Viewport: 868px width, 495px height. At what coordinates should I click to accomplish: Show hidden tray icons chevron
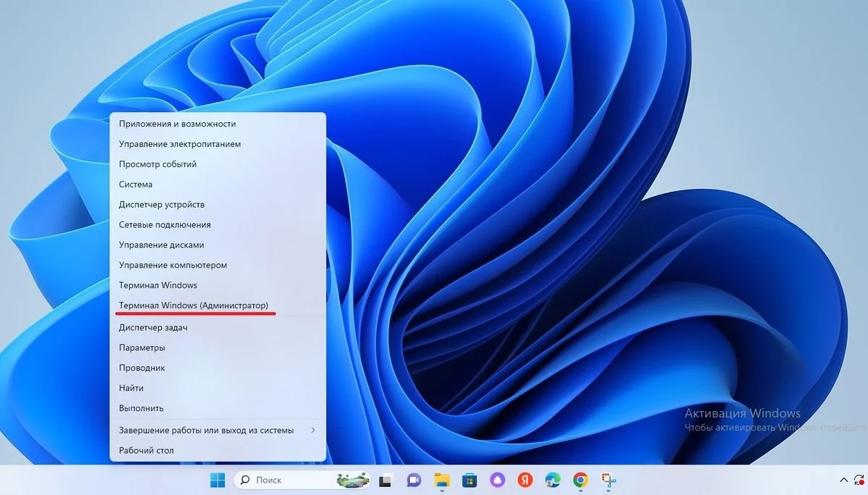843,480
